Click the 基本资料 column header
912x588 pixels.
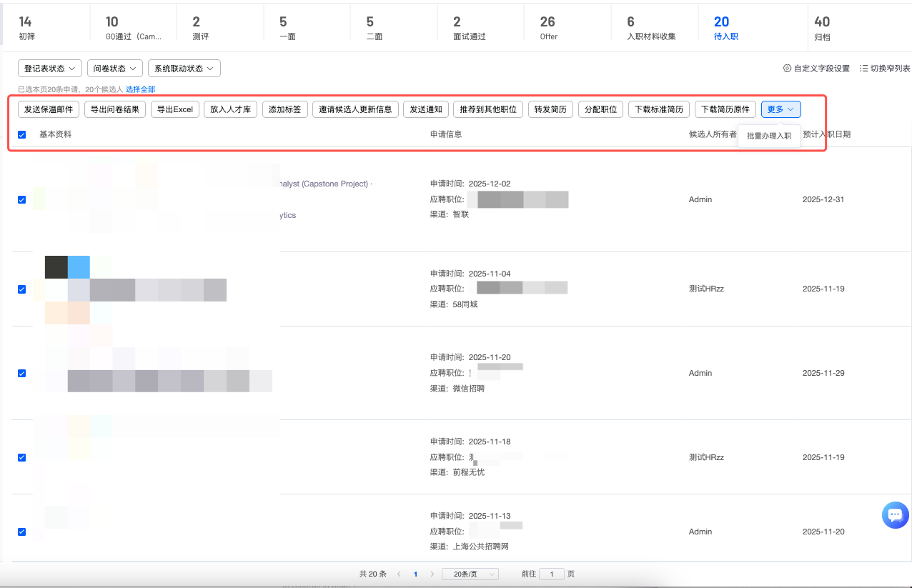click(55, 134)
